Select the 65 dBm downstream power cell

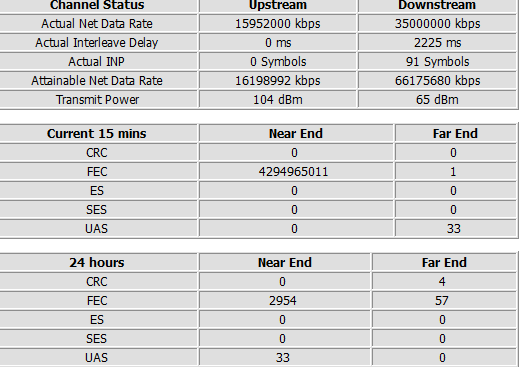coord(437,100)
